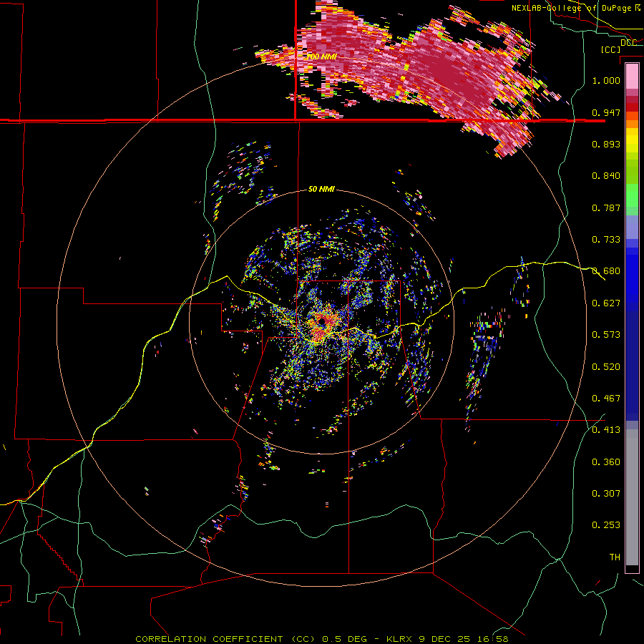Image resolution: width=644 pixels, height=644 pixels.
Task: Pick the light pink swatch atop color bar
Action: pyautogui.click(x=632, y=76)
